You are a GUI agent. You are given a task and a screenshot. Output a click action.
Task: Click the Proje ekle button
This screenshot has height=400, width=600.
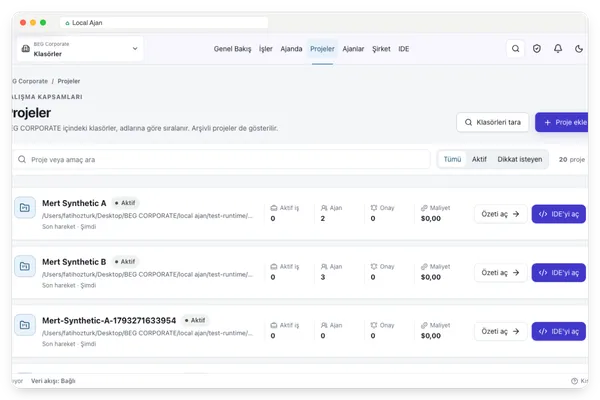click(x=562, y=122)
